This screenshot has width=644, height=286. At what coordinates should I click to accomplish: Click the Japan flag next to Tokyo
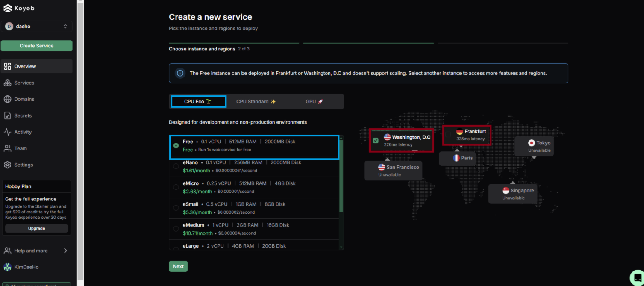532,143
